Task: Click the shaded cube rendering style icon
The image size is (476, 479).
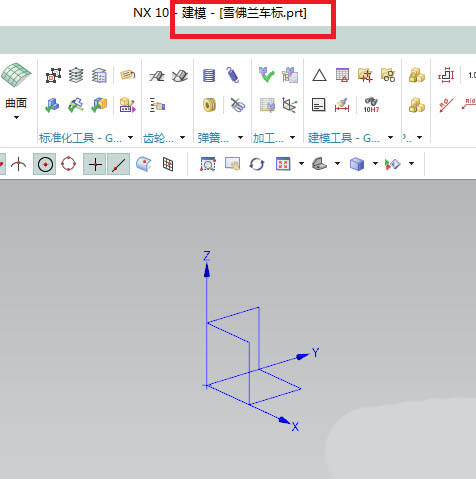Action: click(357, 164)
